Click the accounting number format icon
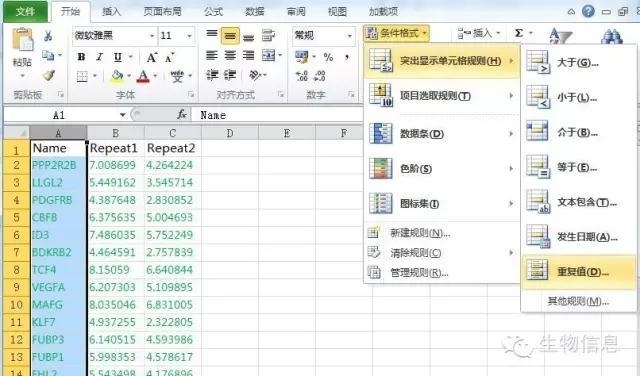Image resolution: width=640 pixels, height=376 pixels. coord(302,57)
